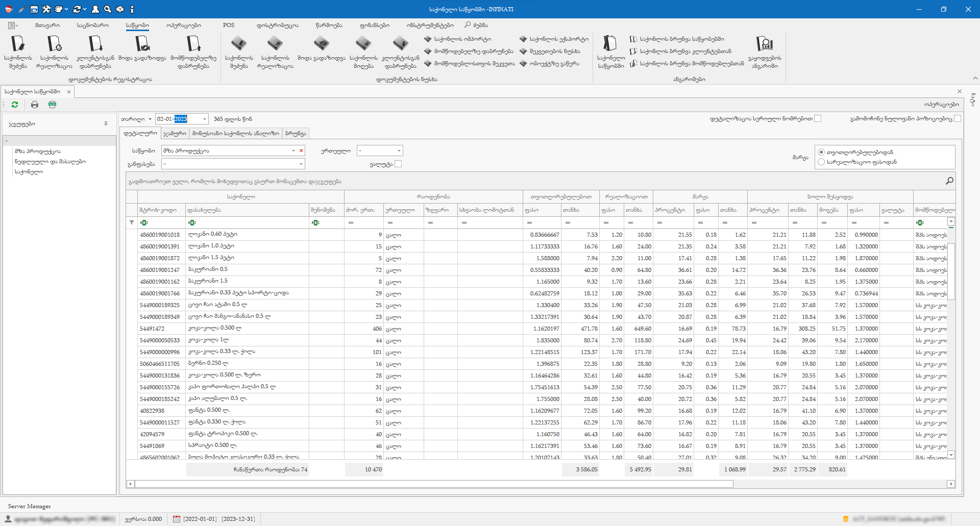
Task: Switch to the ჯამური tab
Action: tap(175, 134)
